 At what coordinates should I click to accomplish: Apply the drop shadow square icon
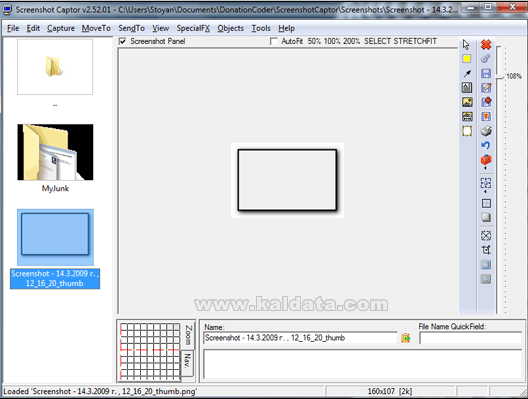(486, 218)
